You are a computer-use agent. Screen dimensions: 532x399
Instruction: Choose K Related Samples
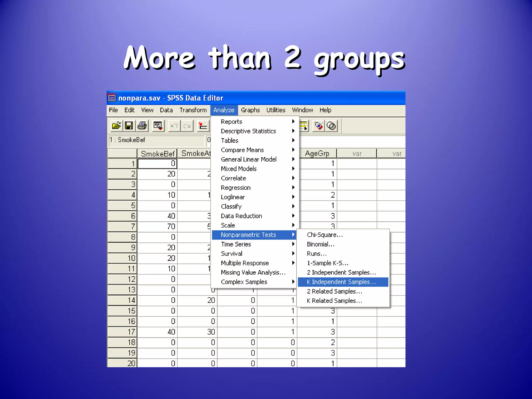point(343,301)
